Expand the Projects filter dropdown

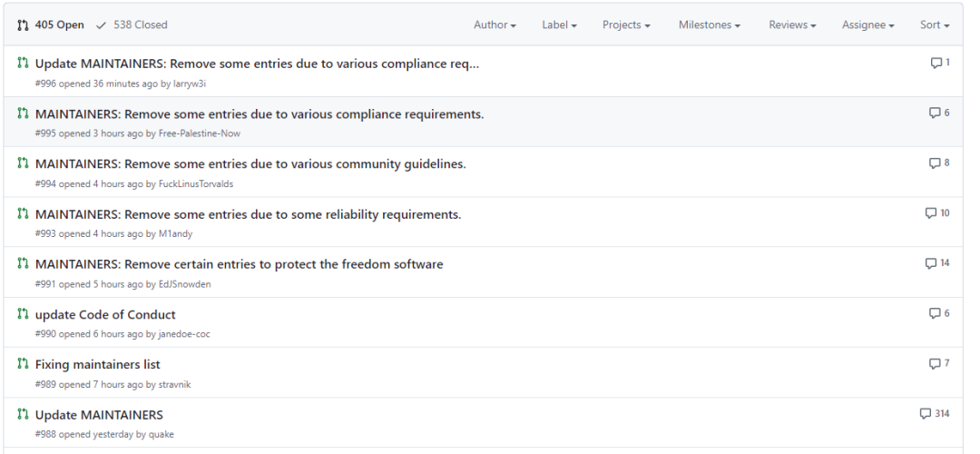point(625,25)
